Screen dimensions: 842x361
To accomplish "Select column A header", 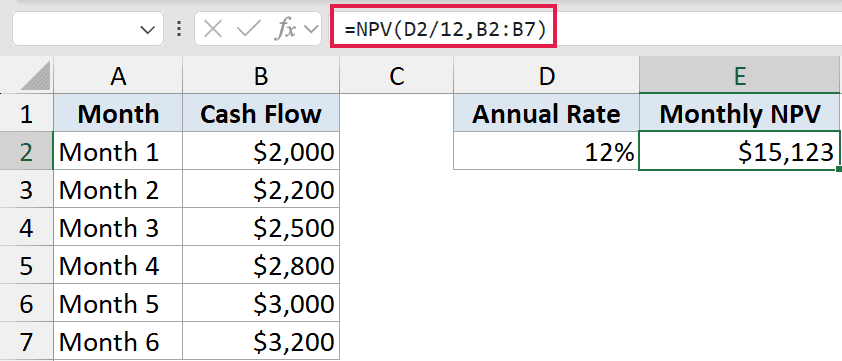I will pos(118,76).
